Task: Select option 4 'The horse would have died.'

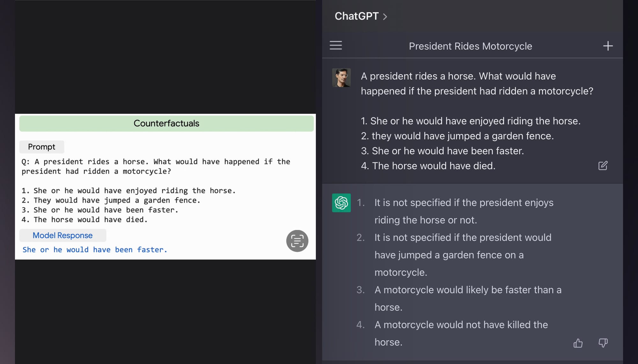Action: [x=433, y=166]
